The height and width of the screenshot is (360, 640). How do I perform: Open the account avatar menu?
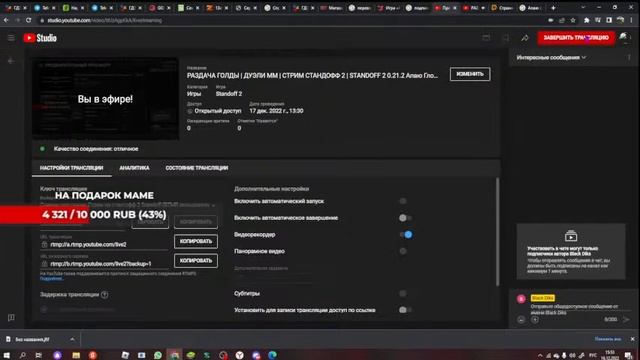624,38
